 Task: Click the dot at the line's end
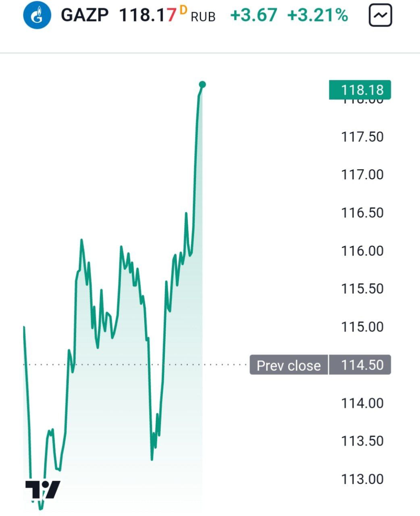click(202, 84)
